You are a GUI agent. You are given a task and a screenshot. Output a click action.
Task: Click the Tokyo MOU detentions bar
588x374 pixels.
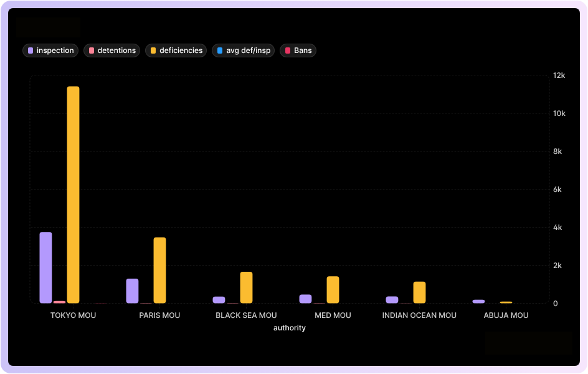[59, 302]
